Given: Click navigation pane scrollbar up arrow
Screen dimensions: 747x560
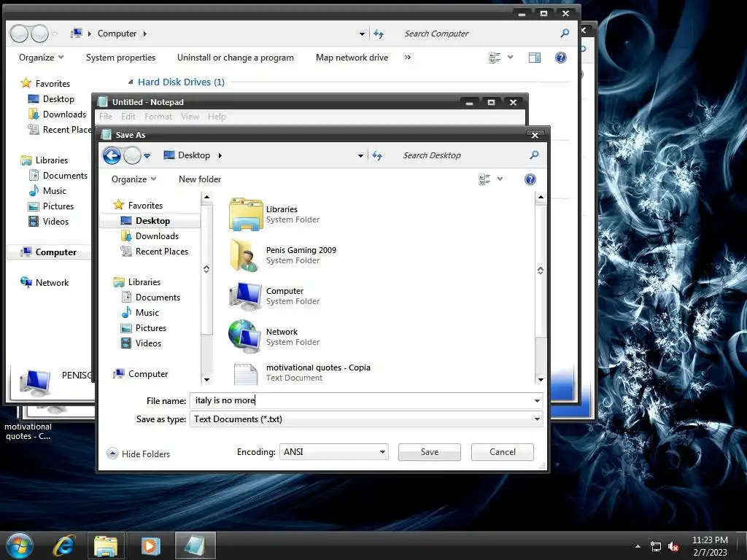Looking at the screenshot, I should (x=206, y=197).
